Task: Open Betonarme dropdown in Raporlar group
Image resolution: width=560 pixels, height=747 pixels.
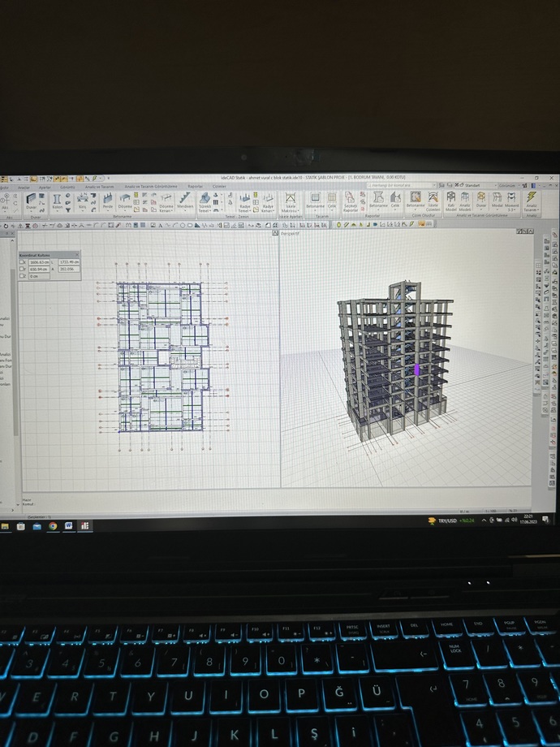Action: [378, 209]
